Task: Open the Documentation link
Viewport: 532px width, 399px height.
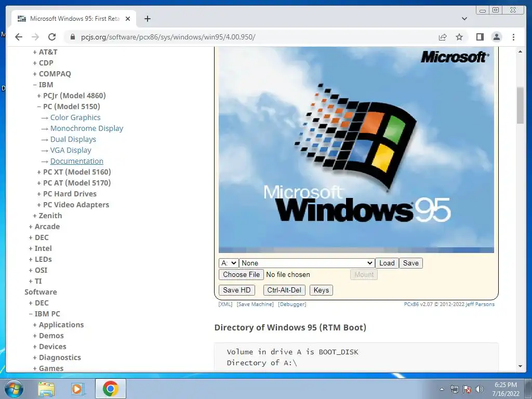Action: coord(77,161)
